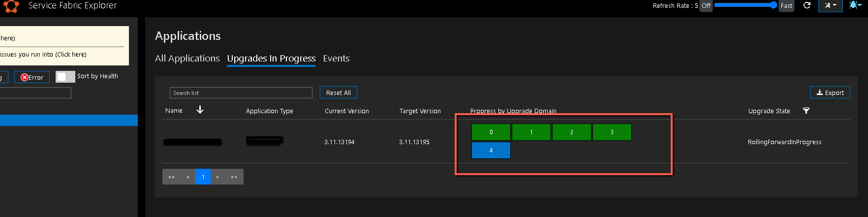Image resolution: width=868 pixels, height=217 pixels.
Task: Set refresh rate to Off
Action: point(706,6)
